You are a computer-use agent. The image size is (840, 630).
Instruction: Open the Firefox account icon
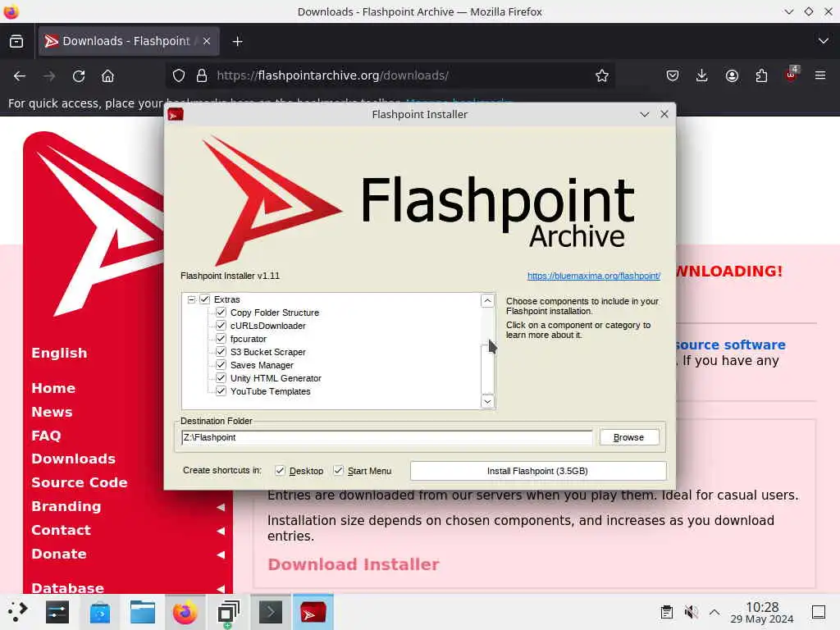(732, 75)
